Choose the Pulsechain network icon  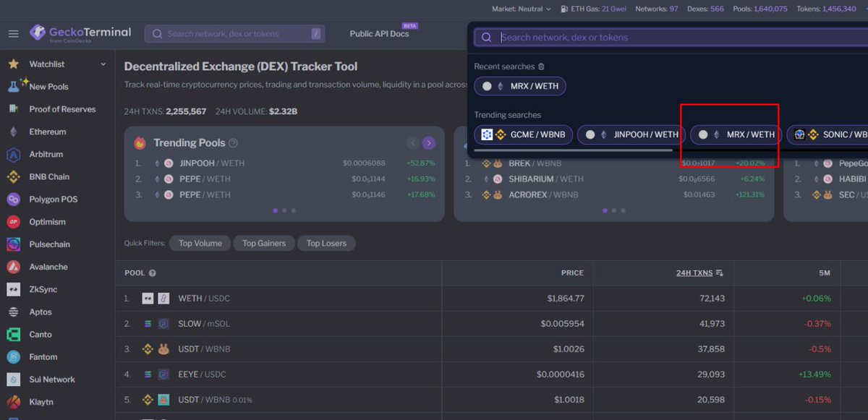click(13, 244)
